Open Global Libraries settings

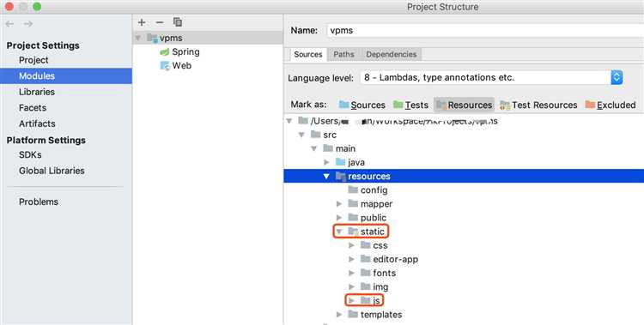pyautogui.click(x=52, y=171)
